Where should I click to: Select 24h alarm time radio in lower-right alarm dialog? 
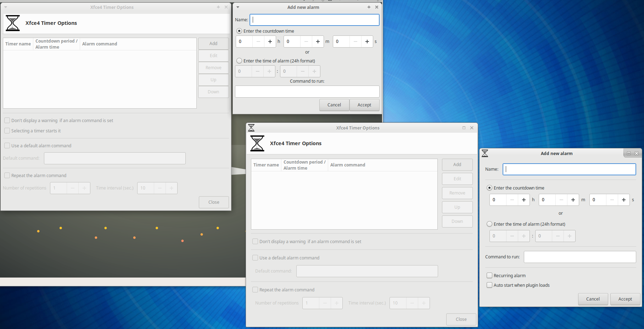(x=489, y=224)
